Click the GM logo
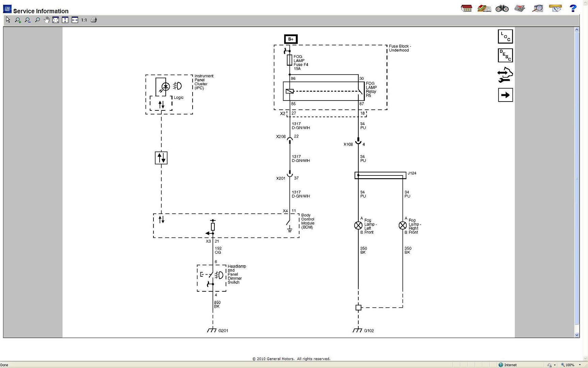Image resolution: width=588 pixels, height=368 pixels. pyautogui.click(x=7, y=9)
